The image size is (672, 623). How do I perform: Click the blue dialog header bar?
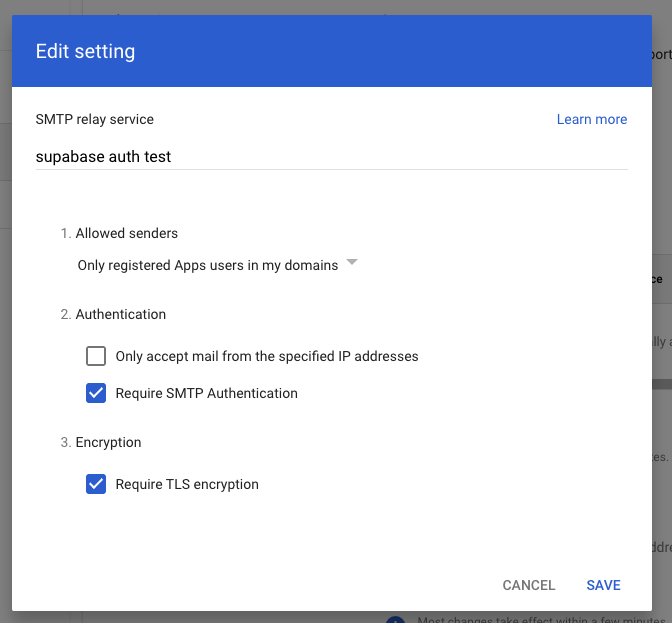pyautogui.click(x=400, y=51)
